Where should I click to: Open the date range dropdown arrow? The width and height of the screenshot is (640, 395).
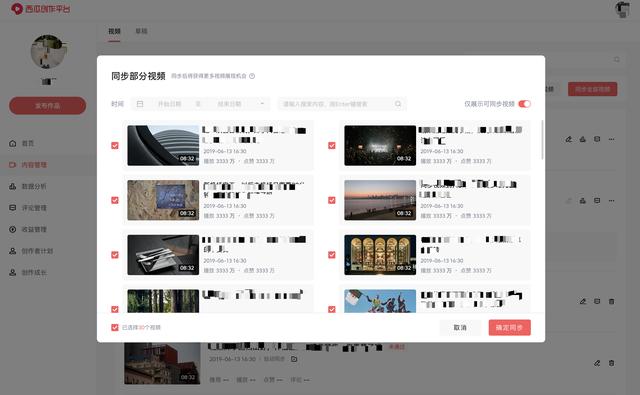coord(262,104)
